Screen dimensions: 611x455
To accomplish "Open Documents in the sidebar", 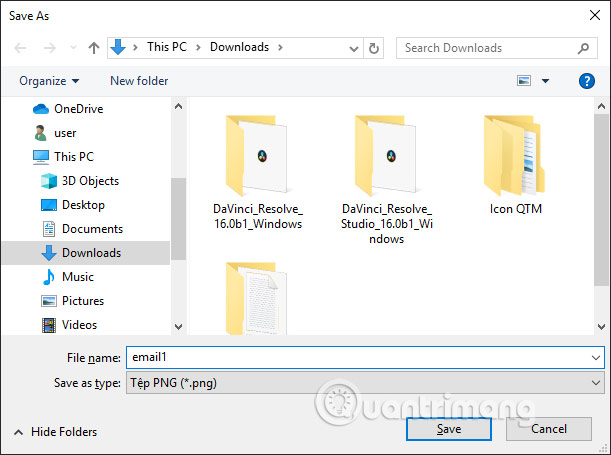I will point(92,229).
